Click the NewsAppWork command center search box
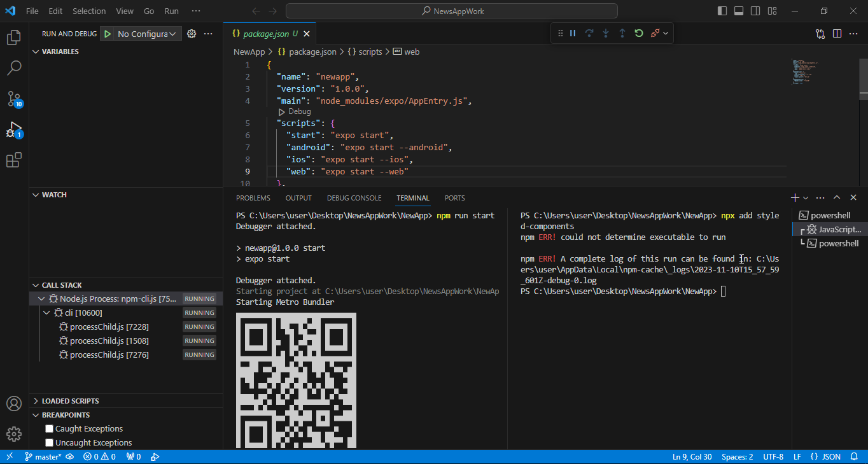This screenshot has height=464, width=868. coord(452,11)
